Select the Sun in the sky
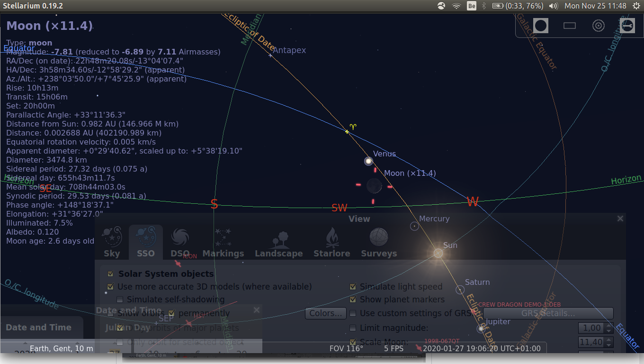This screenshot has width=644, height=364. pos(438,253)
